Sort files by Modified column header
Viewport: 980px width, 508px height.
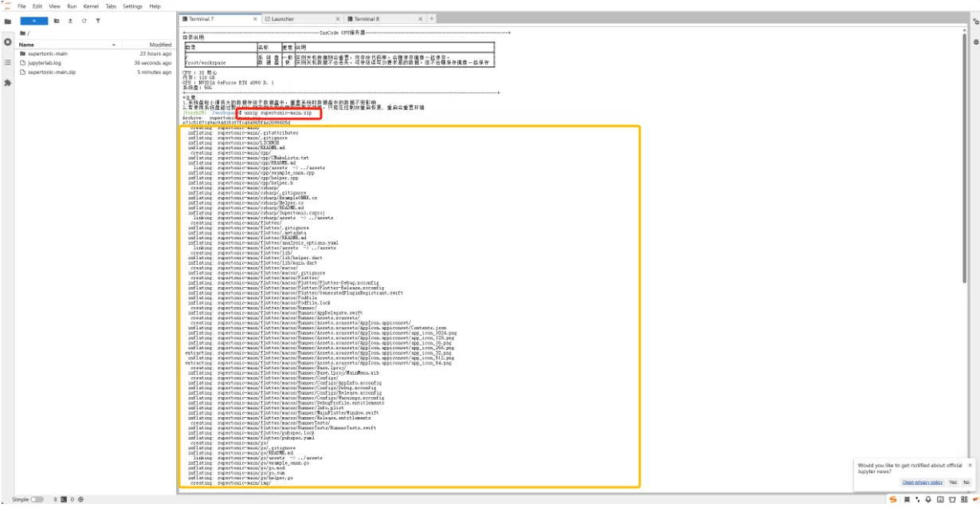tap(160, 45)
